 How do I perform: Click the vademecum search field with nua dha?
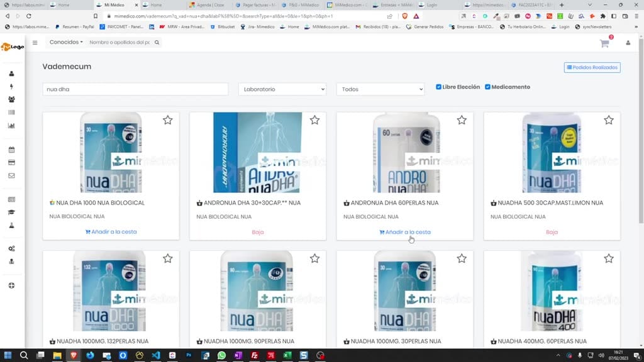[x=136, y=89]
